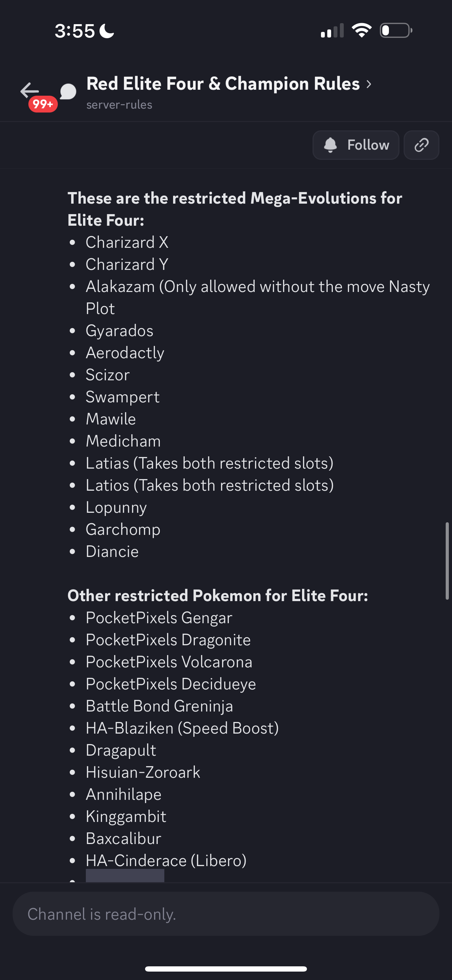This screenshot has width=452, height=980.
Task: Click the message list scrollbar
Action: [447, 561]
